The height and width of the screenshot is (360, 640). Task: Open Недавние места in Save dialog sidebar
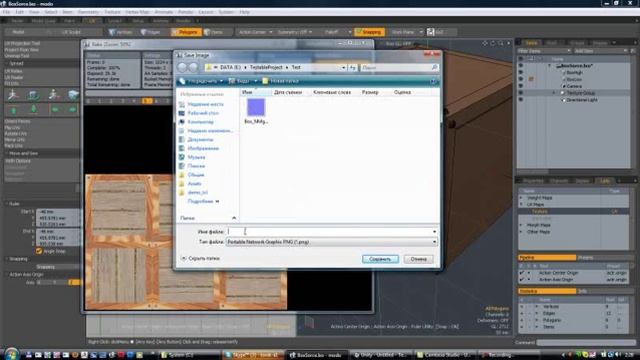click(205, 104)
